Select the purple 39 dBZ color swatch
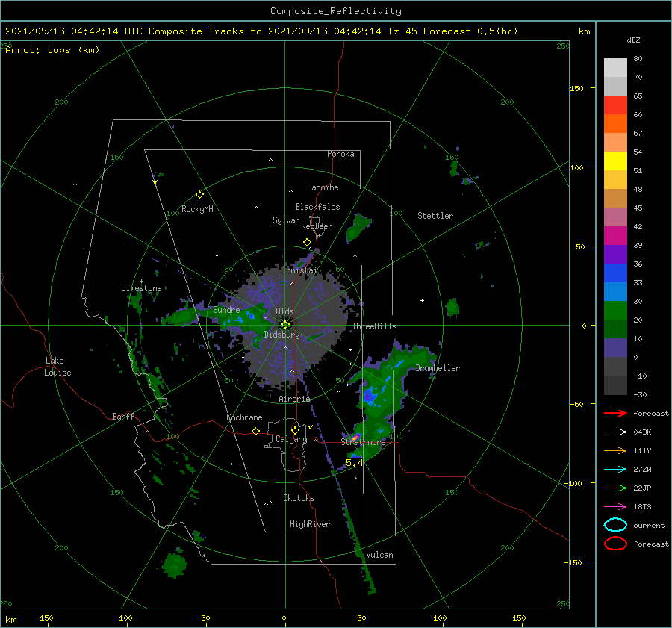Viewport: 672px width, 628px height. (x=615, y=254)
